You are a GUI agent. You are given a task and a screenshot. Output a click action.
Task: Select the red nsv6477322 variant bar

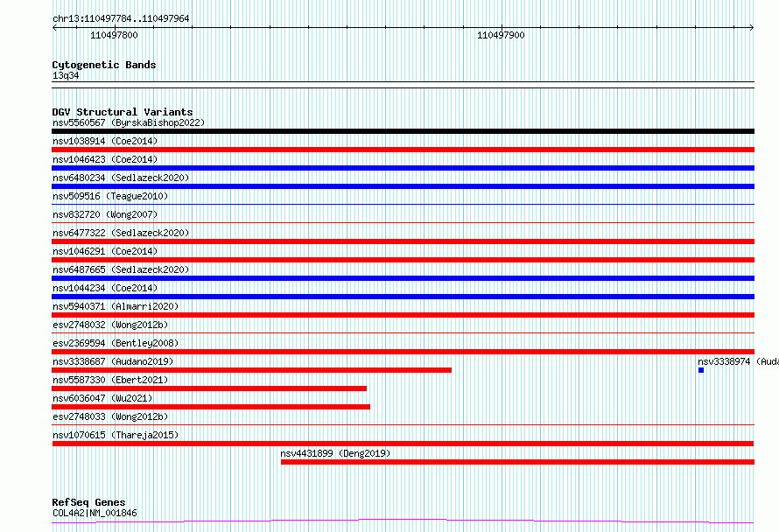[x=403, y=241]
